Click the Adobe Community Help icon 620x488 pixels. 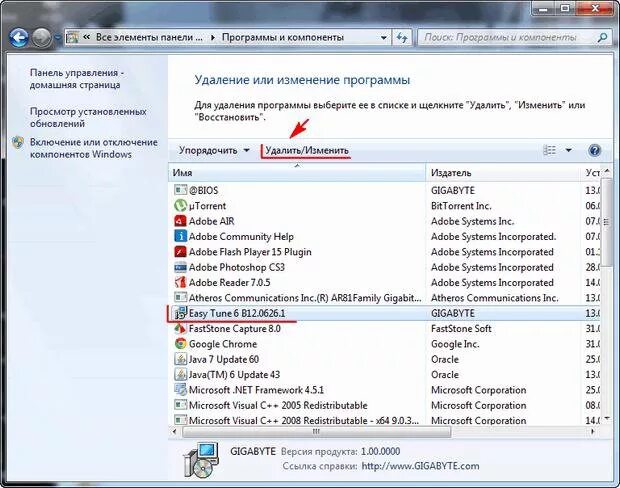tap(180, 236)
